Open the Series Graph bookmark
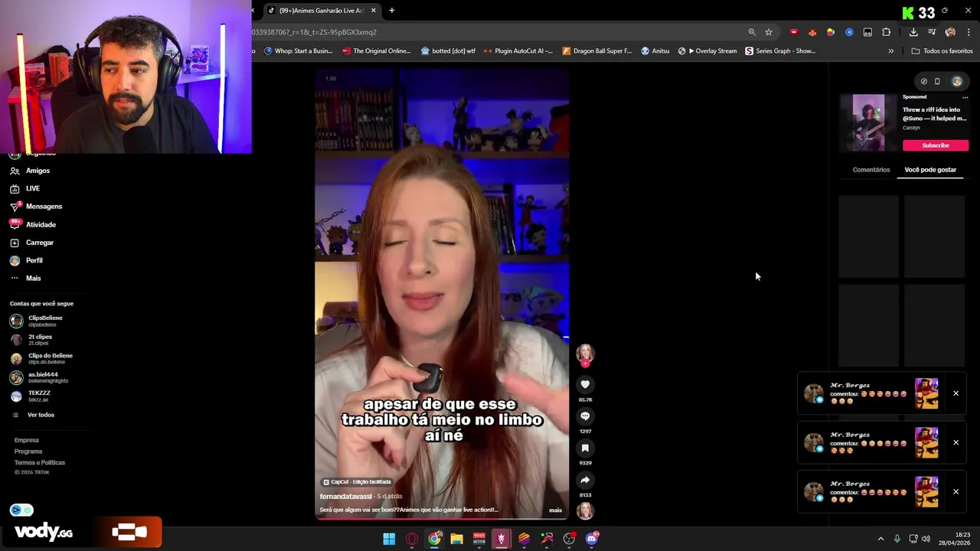980x551 pixels. pyautogui.click(x=780, y=51)
